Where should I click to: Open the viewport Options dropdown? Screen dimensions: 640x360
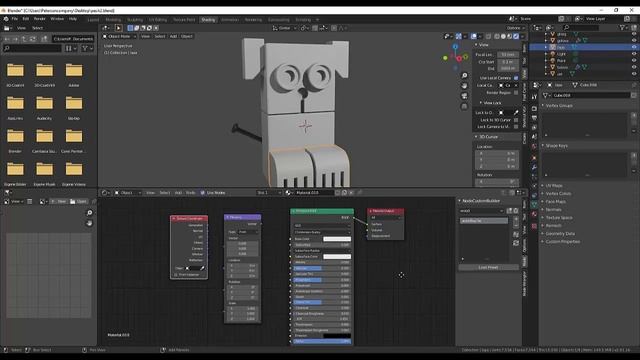point(516,28)
